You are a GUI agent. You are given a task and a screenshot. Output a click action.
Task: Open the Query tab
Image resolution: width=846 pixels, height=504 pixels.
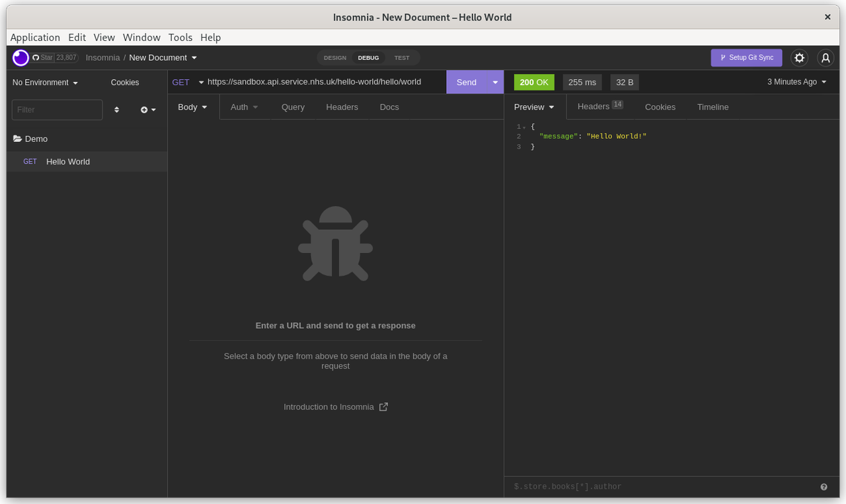[x=293, y=107]
